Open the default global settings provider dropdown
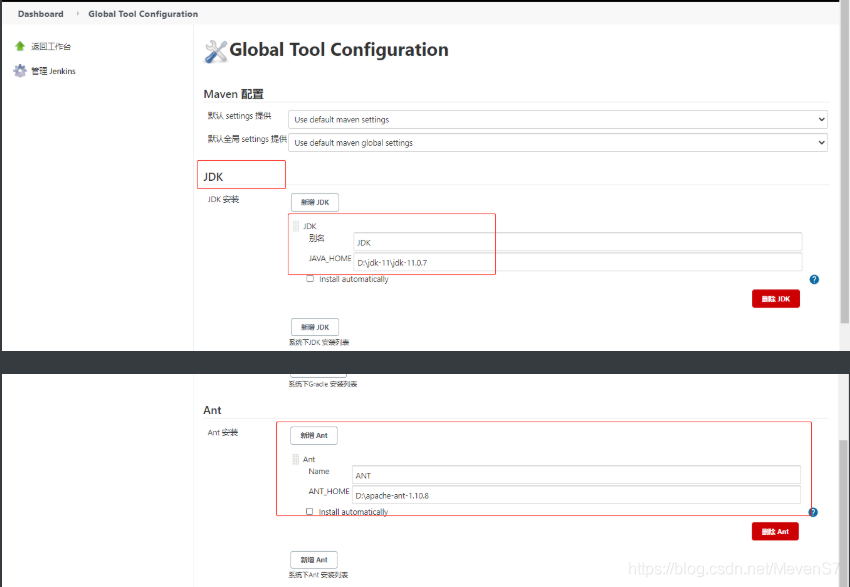Viewport: 850px width, 587px height. 558,143
